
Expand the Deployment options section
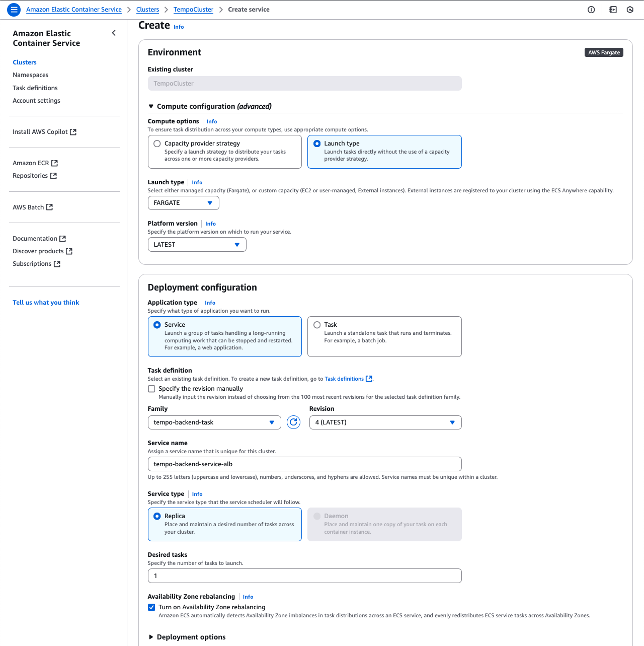click(187, 637)
